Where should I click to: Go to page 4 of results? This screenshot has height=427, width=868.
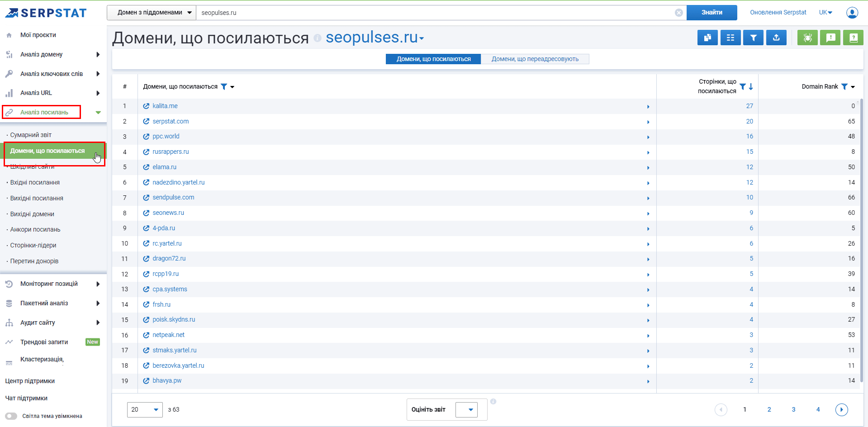[818, 409]
